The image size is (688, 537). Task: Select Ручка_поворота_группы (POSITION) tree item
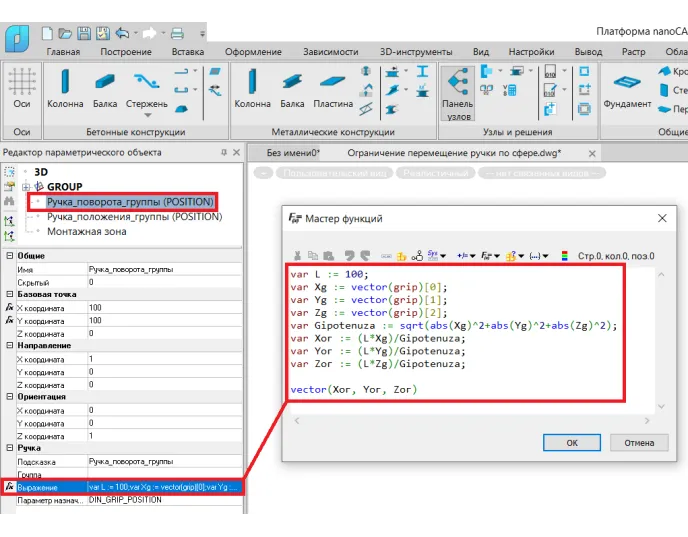(130, 202)
